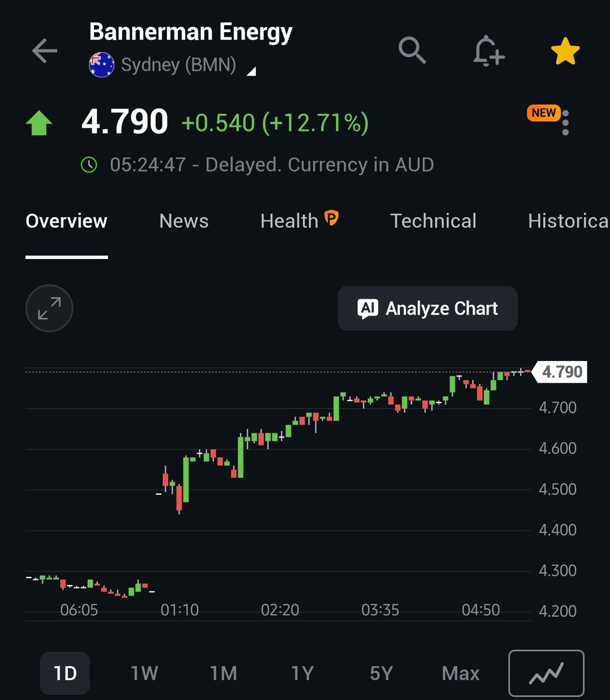Tap the orange NEW badge
Screen dimensions: 610x700
coord(543,113)
